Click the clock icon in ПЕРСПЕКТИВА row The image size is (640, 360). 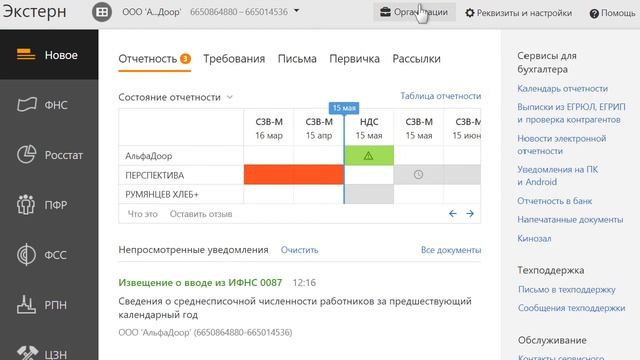click(x=418, y=175)
